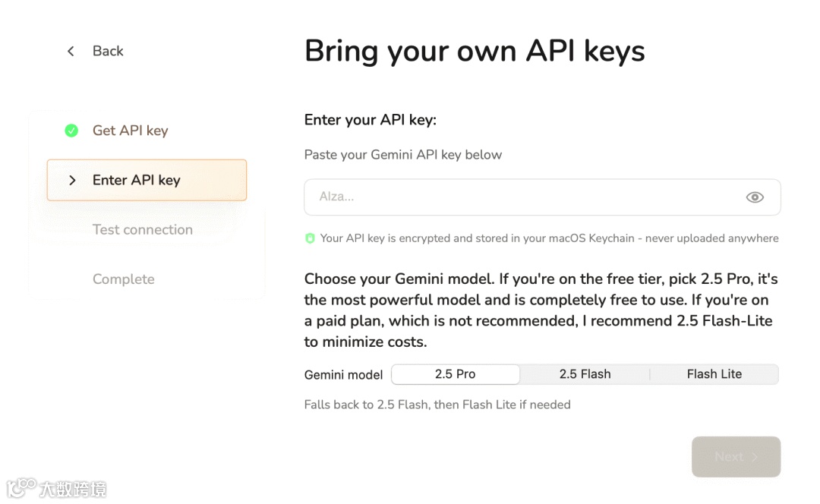
Task: Choose the 2.5 Flash model segment
Action: pyautogui.click(x=585, y=374)
